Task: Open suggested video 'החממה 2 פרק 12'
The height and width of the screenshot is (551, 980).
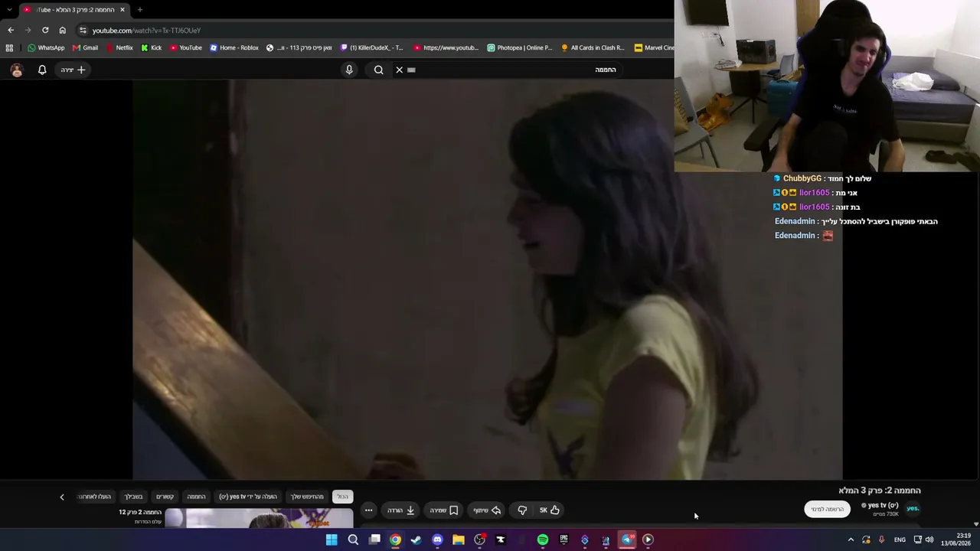Action: click(140, 512)
